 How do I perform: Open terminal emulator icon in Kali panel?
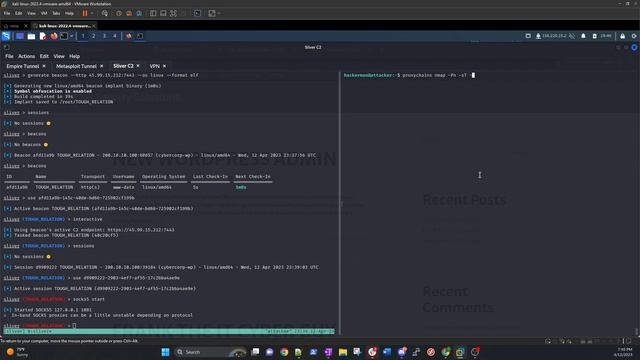pos(64,36)
